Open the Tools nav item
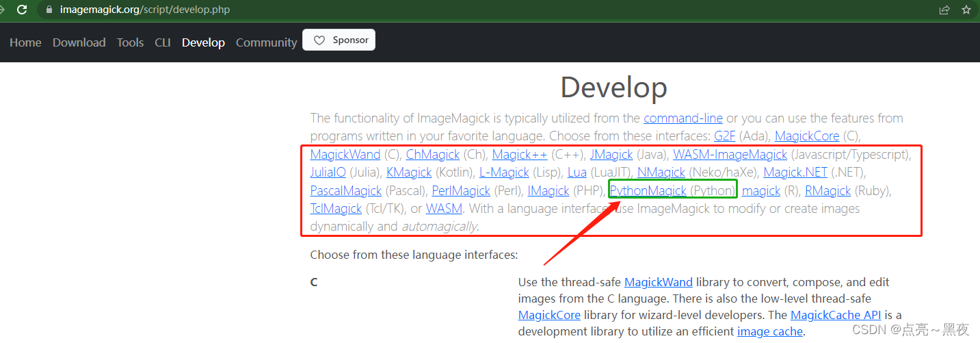Viewport: 980px width, 343px height. 130,42
